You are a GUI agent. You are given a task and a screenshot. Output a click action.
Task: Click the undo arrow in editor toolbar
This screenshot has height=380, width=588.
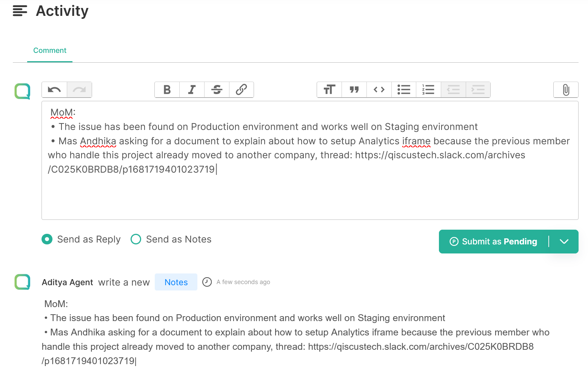[54, 90]
